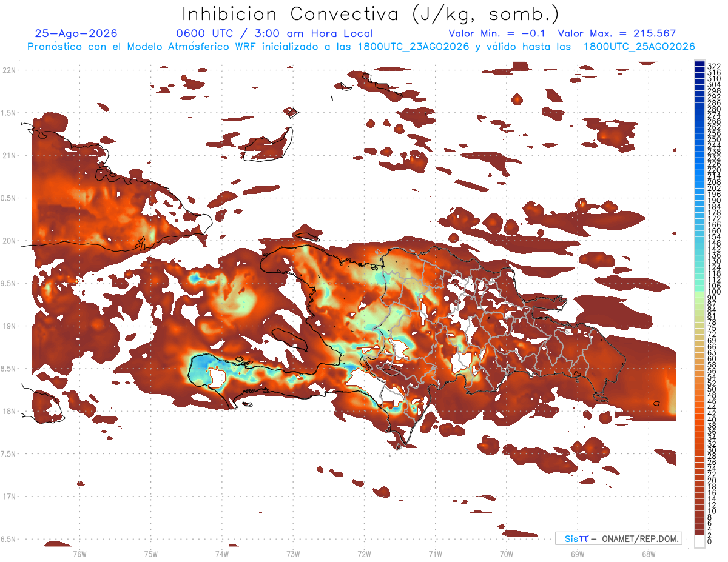Click the '0.5N' latitude label
728x562 pixels.
[9, 198]
